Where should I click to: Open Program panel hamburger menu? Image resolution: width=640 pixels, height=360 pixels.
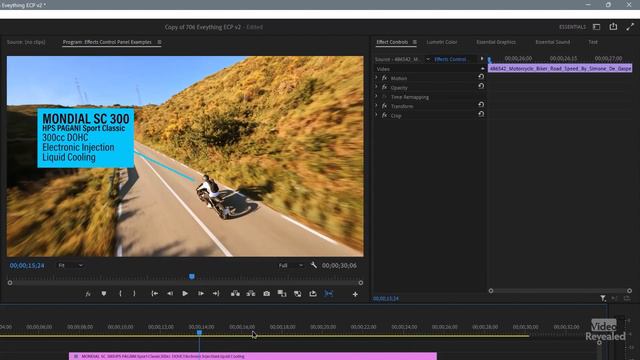(x=159, y=42)
